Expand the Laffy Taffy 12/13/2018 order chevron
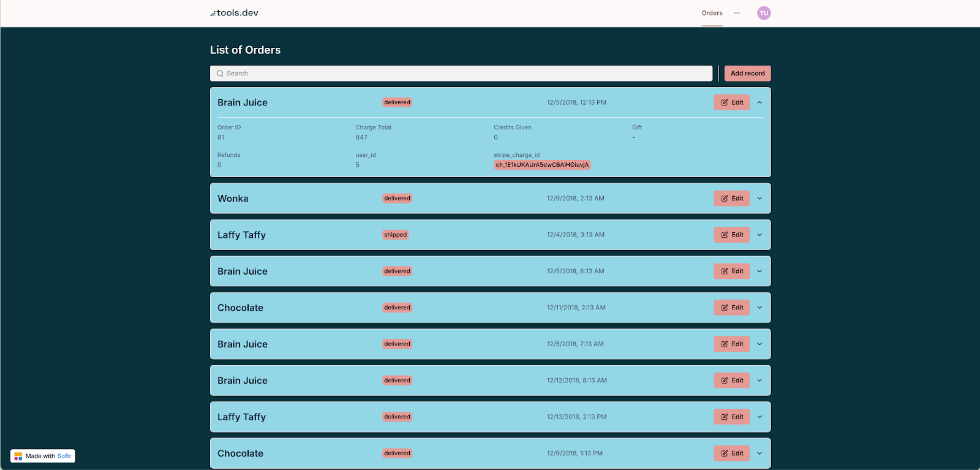This screenshot has width=980, height=470. [759, 417]
